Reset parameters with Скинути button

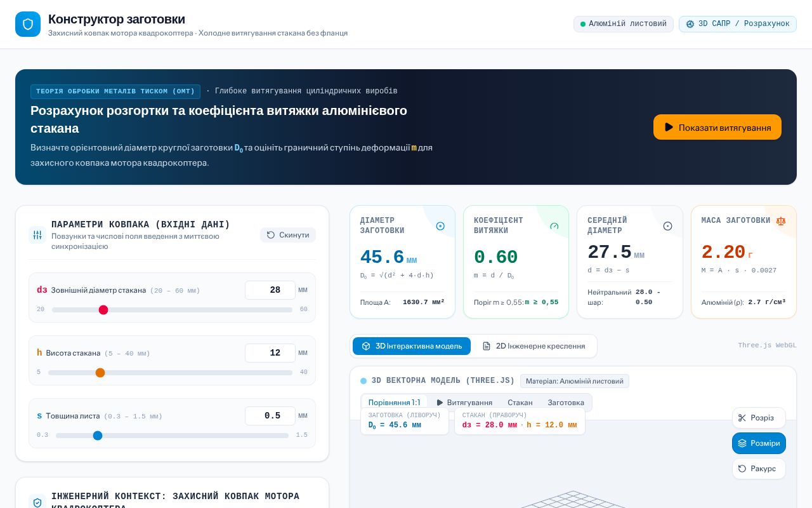pos(288,235)
